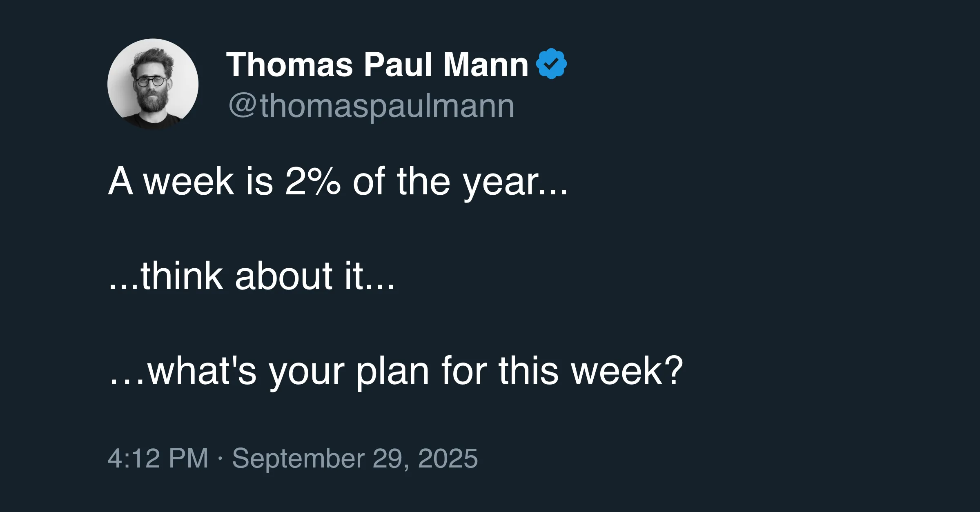
Task: Click the "...think about it..." line
Action: click(x=252, y=276)
